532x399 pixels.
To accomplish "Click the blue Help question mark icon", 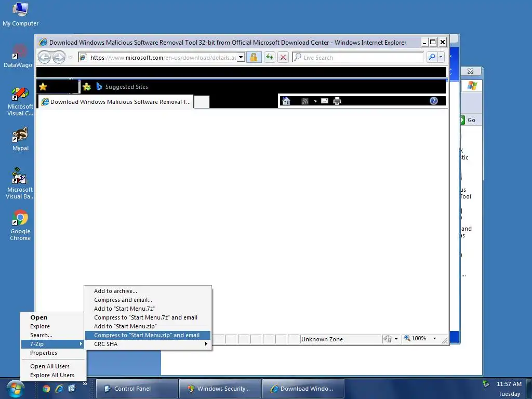I will (x=434, y=101).
